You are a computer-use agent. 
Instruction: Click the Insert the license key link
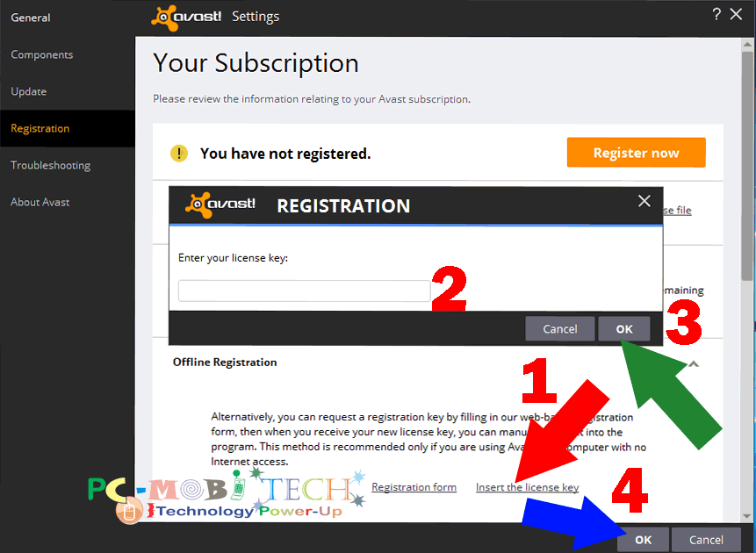(527, 487)
